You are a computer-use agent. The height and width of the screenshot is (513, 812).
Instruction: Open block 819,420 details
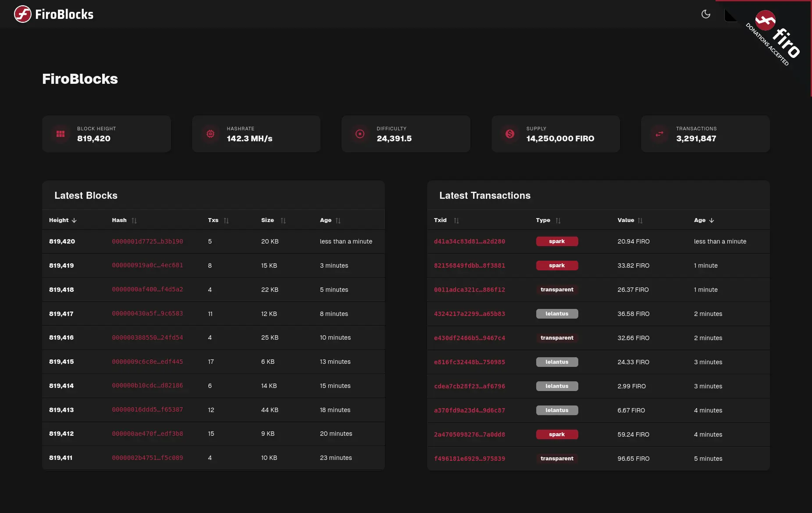[x=62, y=241]
